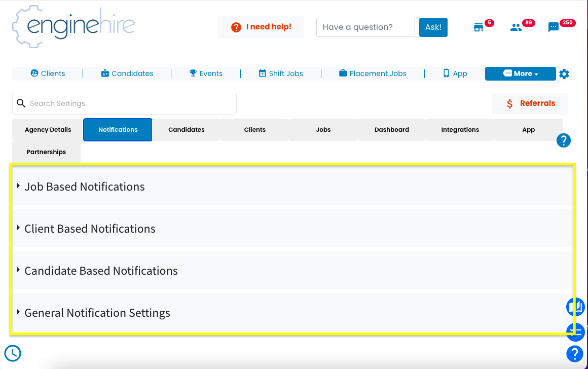Click the clock icon at bottom left
Screen dimensions: 588x369
(x=13, y=353)
